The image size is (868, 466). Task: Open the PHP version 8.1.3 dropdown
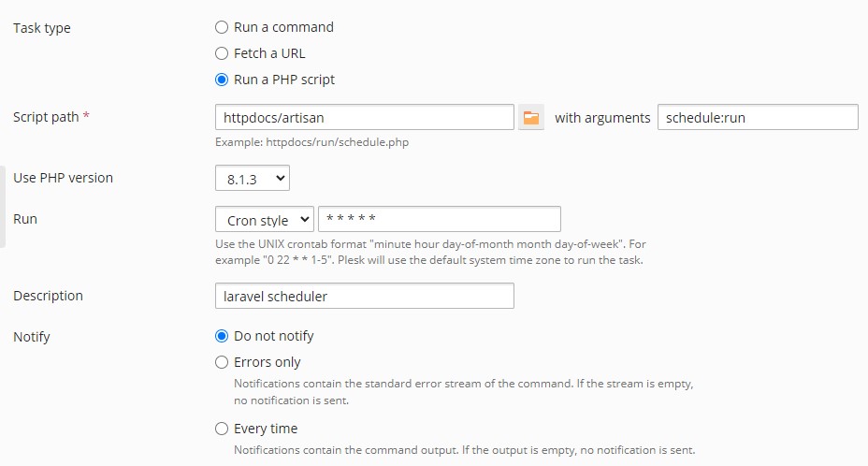click(253, 178)
